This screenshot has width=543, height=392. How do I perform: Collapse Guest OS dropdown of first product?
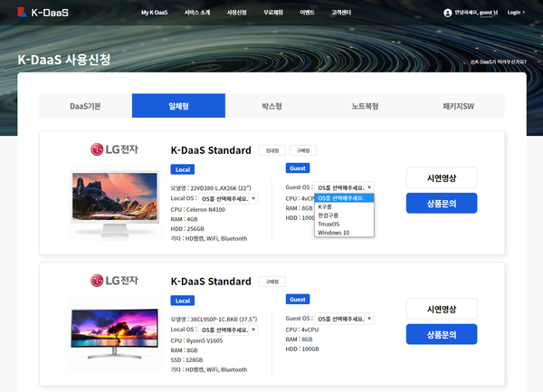pos(344,187)
